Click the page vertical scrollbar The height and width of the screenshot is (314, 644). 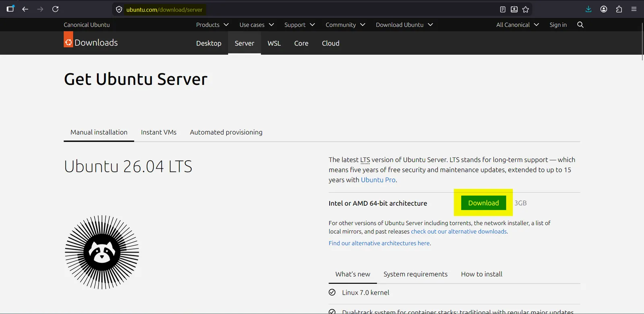tap(642, 41)
